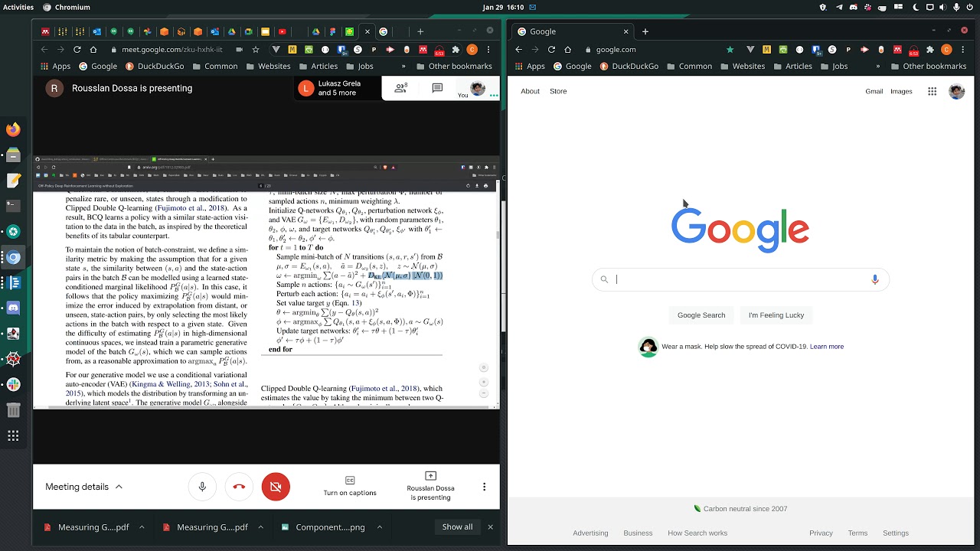
Task: Open Images link on Google page
Action: [901, 91]
